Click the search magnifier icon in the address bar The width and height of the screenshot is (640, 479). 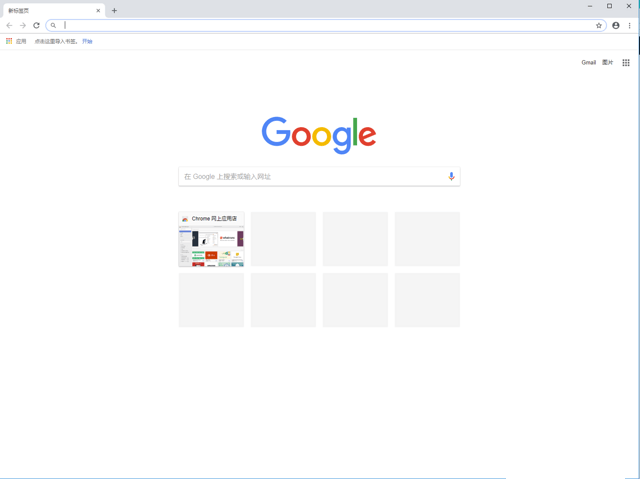click(53, 25)
